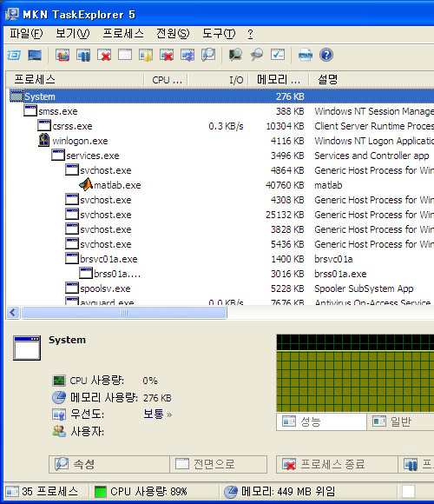This screenshot has height=504, width=434.
Task: Open the 전원(S) menu
Action: (173, 33)
